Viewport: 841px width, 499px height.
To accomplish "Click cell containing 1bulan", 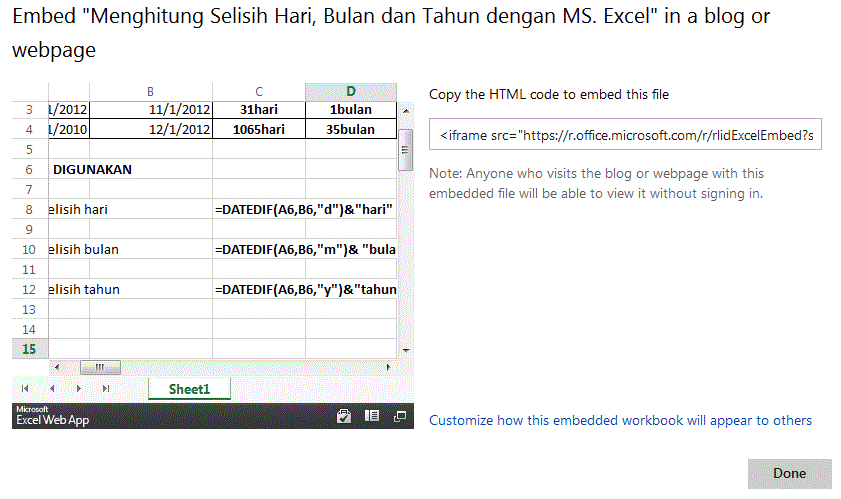I will [351, 109].
